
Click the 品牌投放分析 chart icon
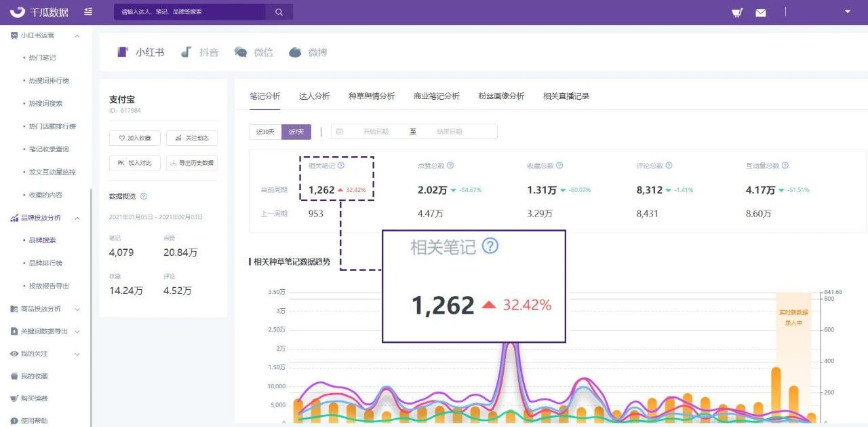point(14,218)
